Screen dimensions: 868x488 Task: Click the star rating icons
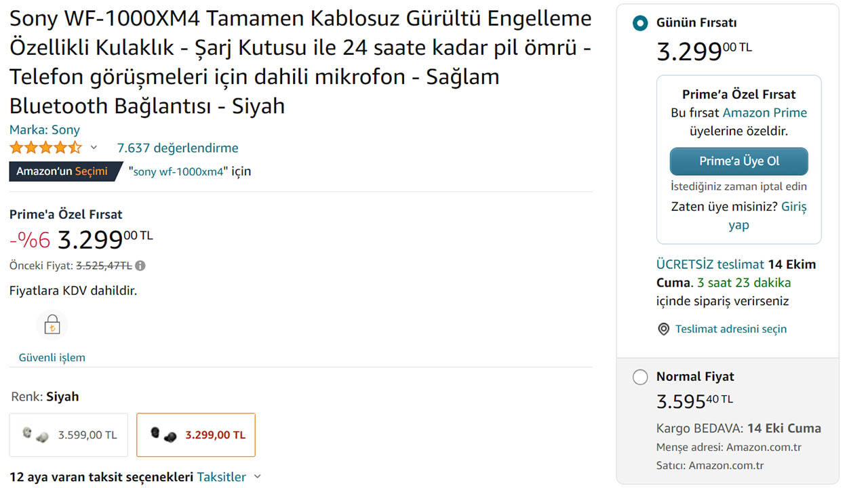coord(45,148)
